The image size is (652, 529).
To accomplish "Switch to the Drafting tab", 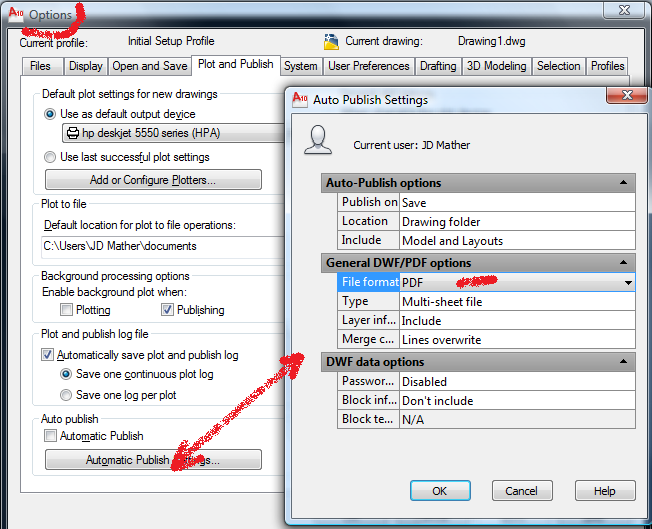I will click(x=438, y=66).
